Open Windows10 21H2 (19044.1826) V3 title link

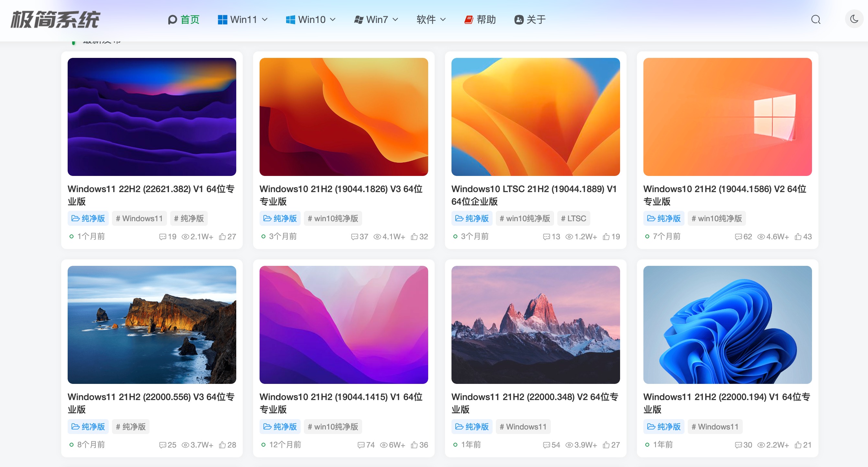(x=341, y=195)
